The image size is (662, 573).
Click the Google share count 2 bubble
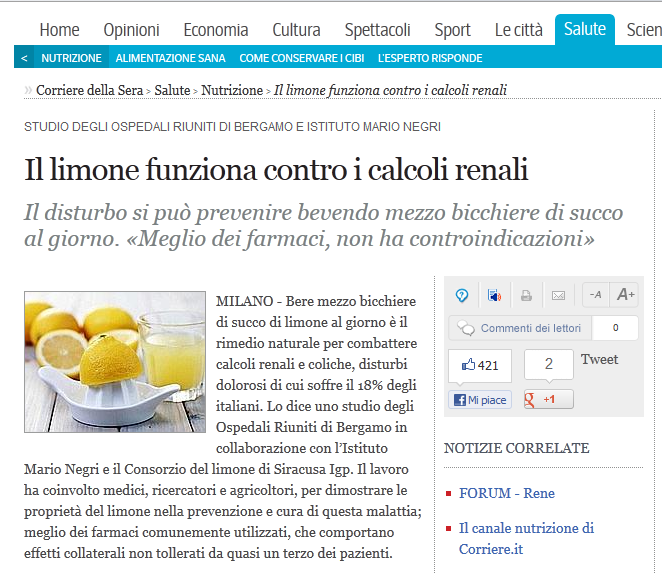click(x=548, y=364)
